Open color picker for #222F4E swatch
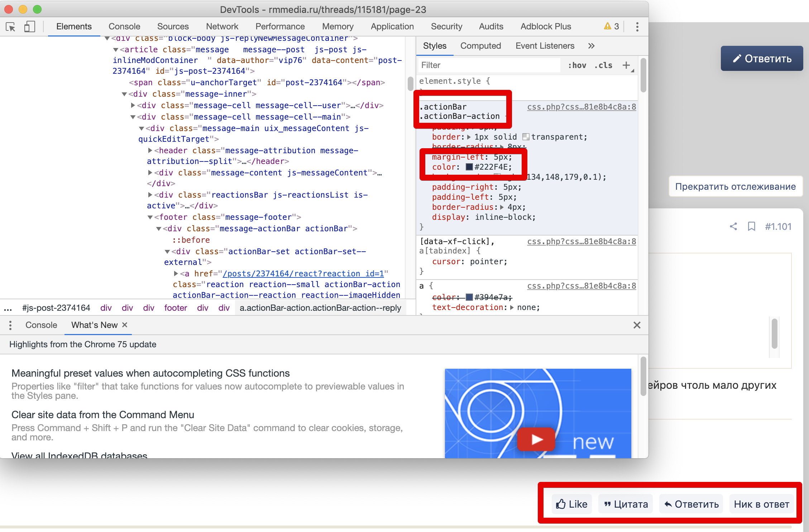Viewport: 809px width, 532px height. (469, 167)
